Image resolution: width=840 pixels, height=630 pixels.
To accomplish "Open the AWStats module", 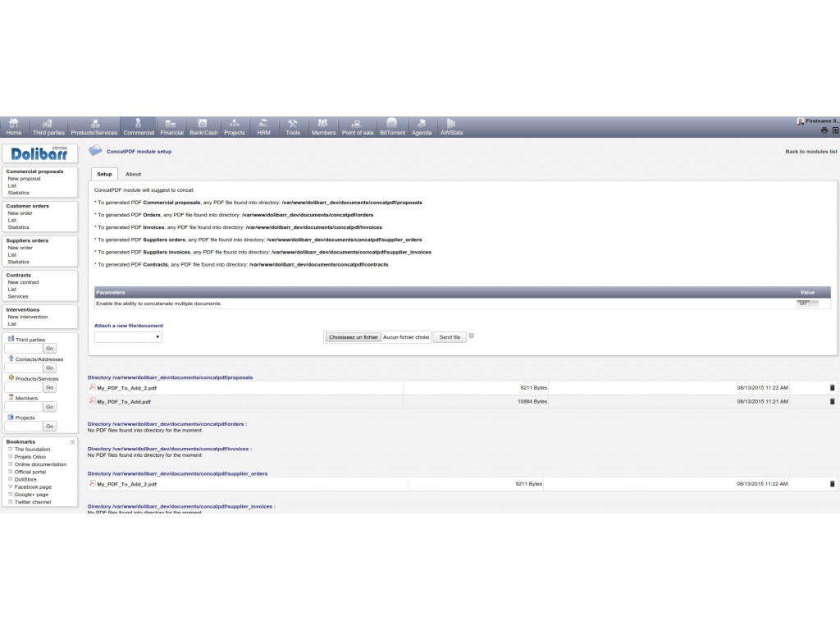I will click(x=452, y=127).
